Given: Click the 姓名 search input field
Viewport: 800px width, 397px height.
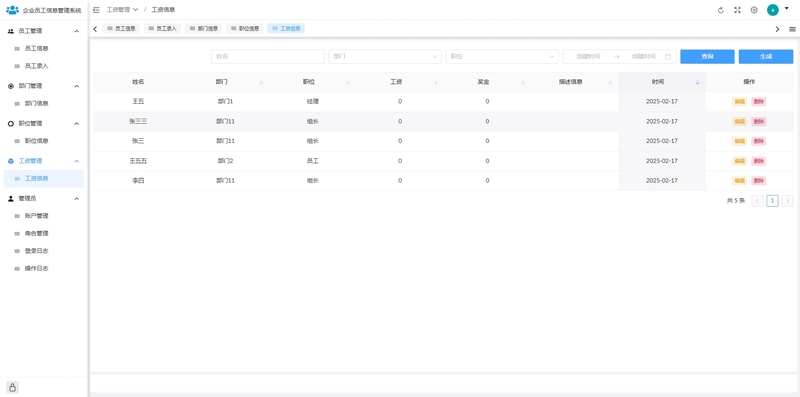Looking at the screenshot, I should (268, 57).
